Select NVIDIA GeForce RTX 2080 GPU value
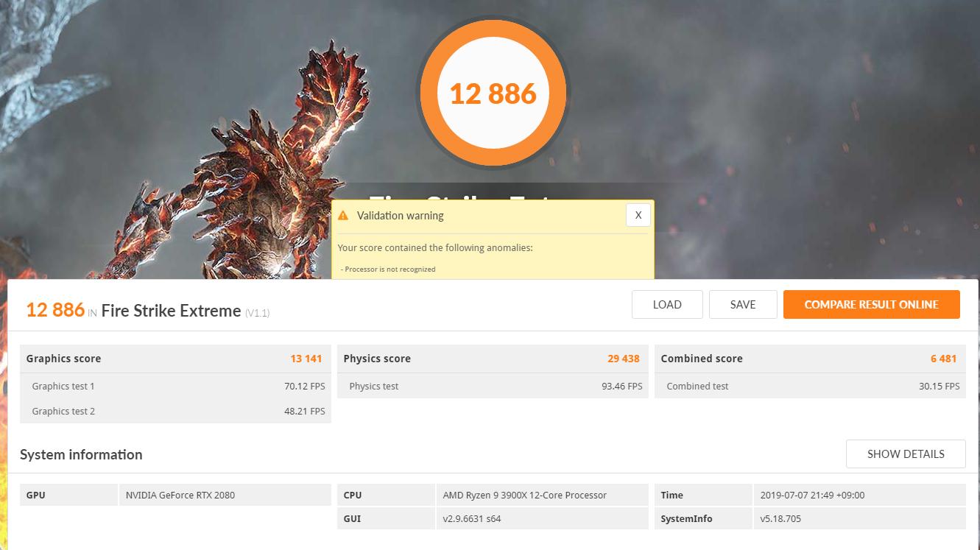The width and height of the screenshot is (980, 550). [x=180, y=495]
